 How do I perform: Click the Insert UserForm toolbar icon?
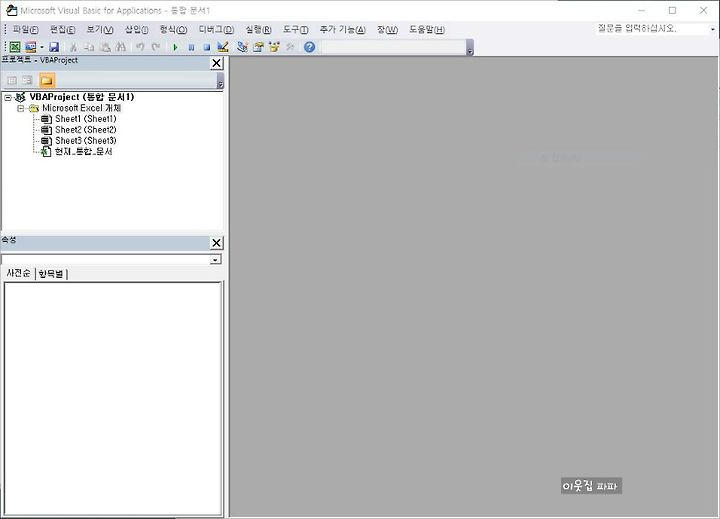point(31,47)
